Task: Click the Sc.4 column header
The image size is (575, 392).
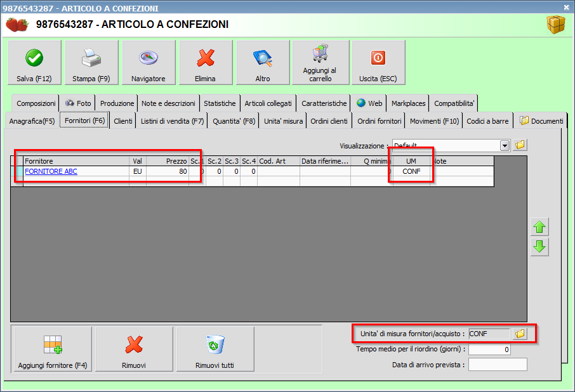Action: (x=249, y=161)
